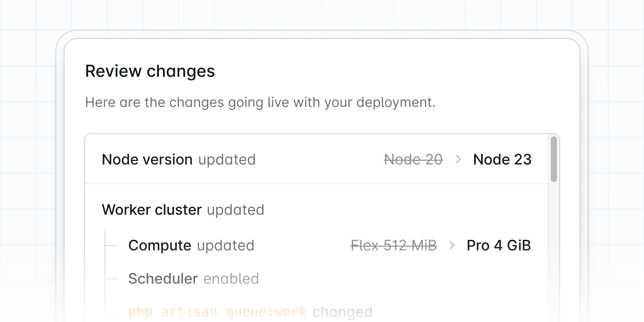Click the 'changed' label after queue:work

pyautogui.click(x=342, y=312)
